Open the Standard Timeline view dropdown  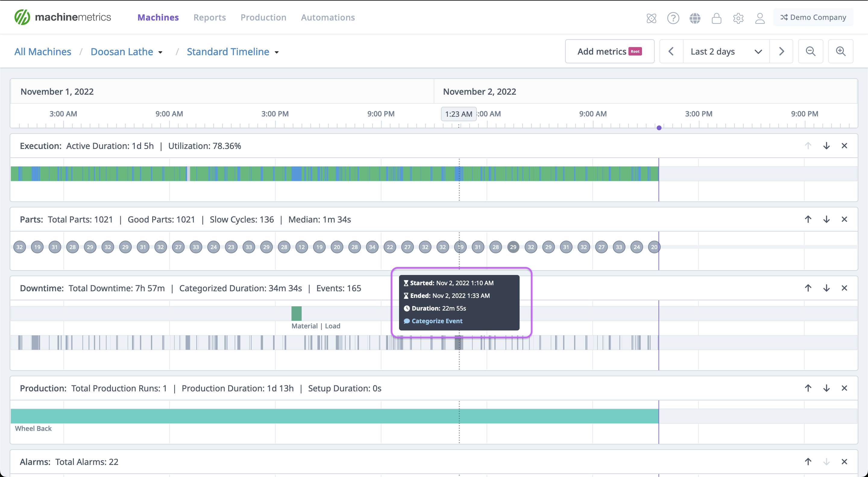pos(277,52)
